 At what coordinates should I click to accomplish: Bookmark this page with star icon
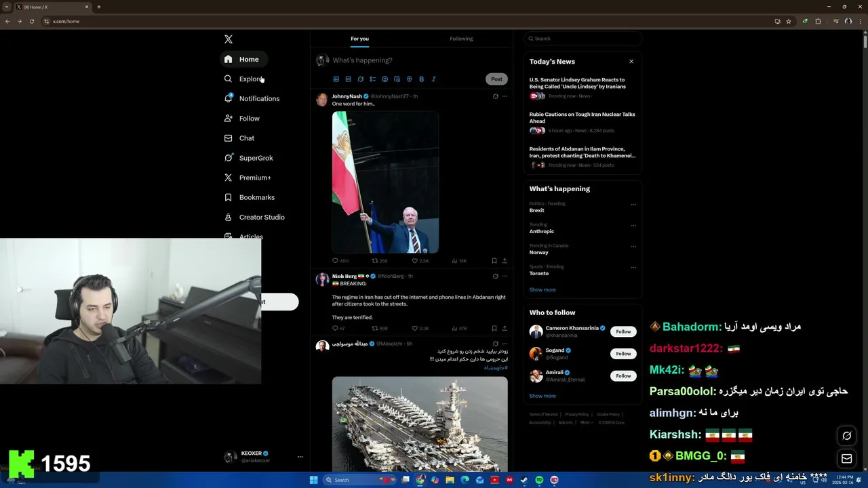click(x=789, y=21)
